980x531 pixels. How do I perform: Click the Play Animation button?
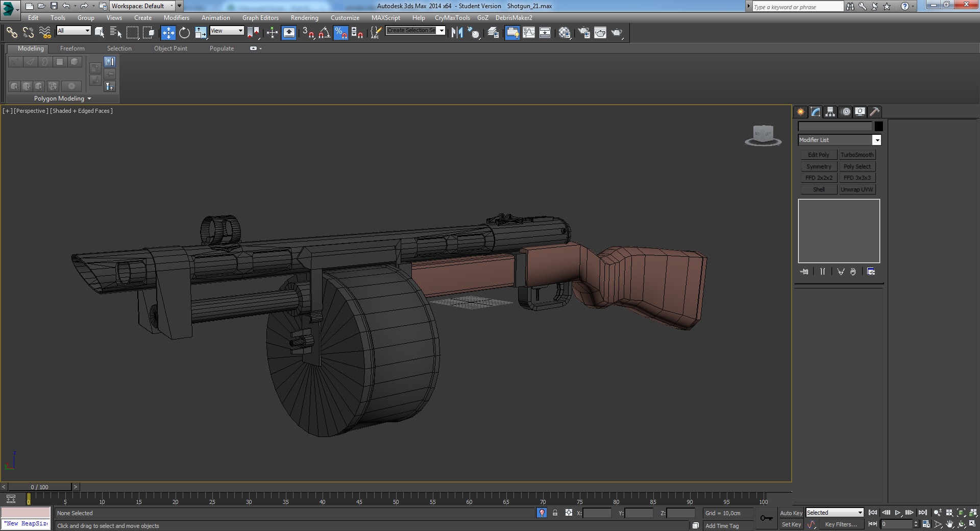897,513
